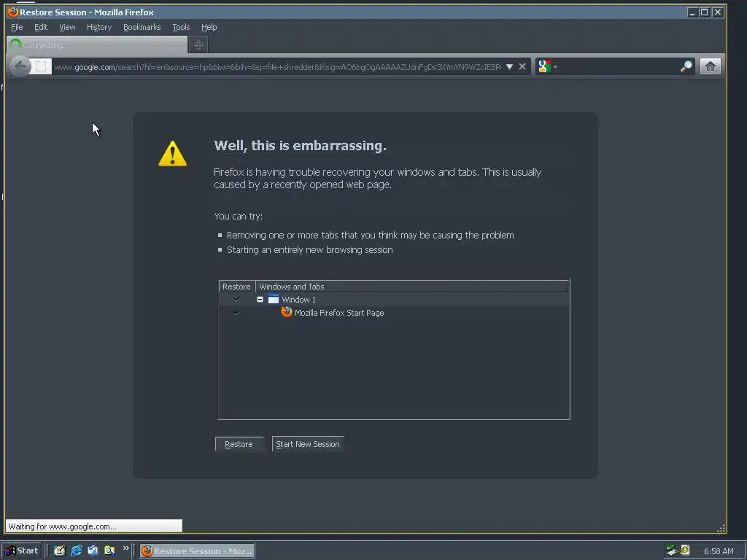
Task: Open Outlook Express from Quick Launch
Action: (x=93, y=551)
